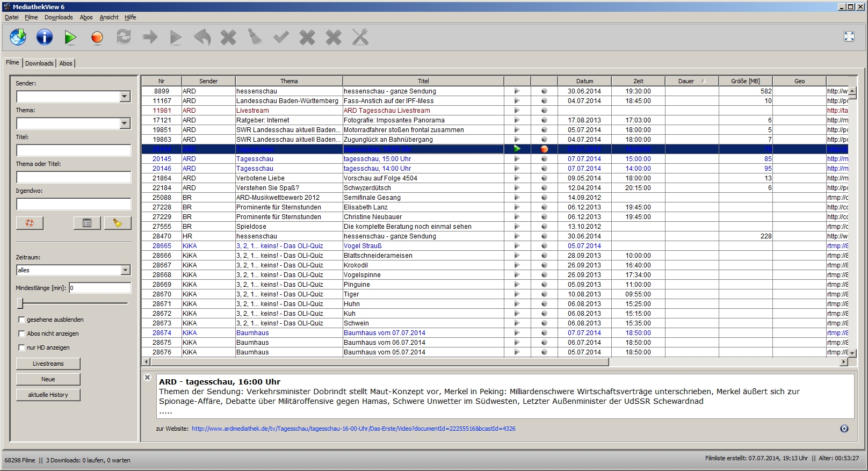Enable 'gesehene ausblenden' checkbox
The width and height of the screenshot is (868, 471).
pyautogui.click(x=22, y=320)
